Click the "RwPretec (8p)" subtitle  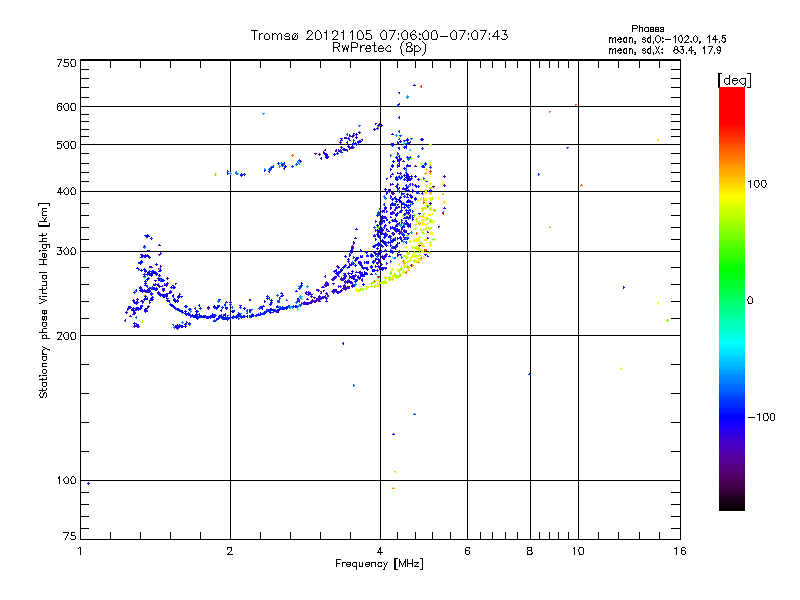[379, 48]
